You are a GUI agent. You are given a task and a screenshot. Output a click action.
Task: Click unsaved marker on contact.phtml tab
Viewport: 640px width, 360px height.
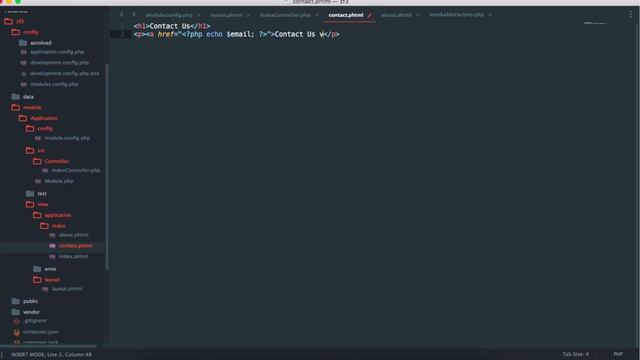tap(369, 15)
